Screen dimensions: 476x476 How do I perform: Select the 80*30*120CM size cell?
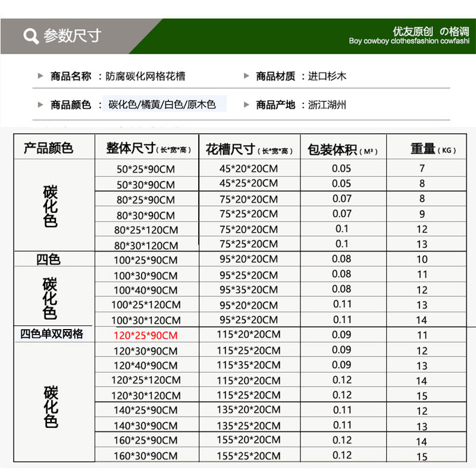point(146,245)
